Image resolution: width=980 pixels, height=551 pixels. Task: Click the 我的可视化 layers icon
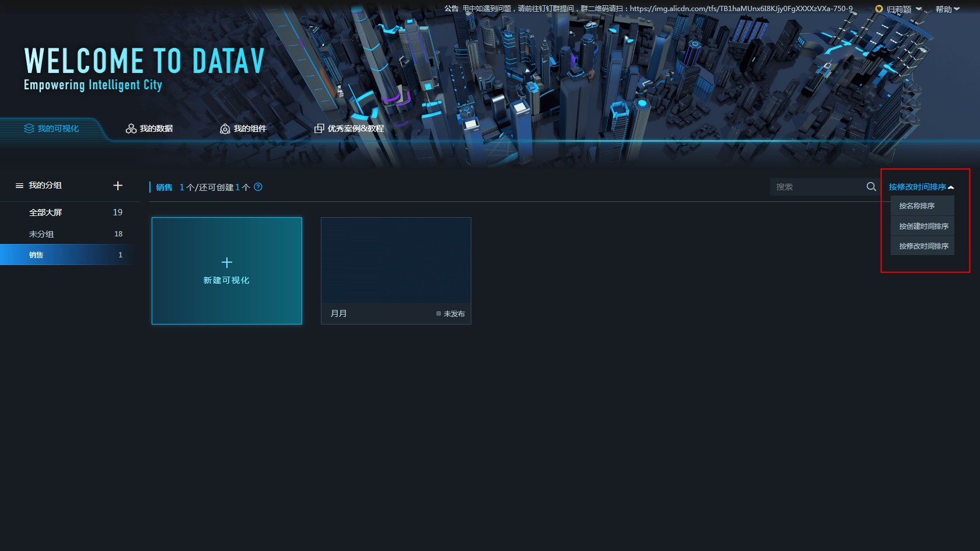29,128
